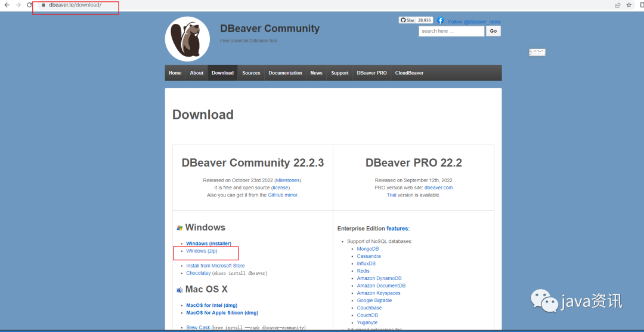Open the dbeaver.com PRO website link
The height and width of the screenshot is (332, 644).
click(439, 187)
